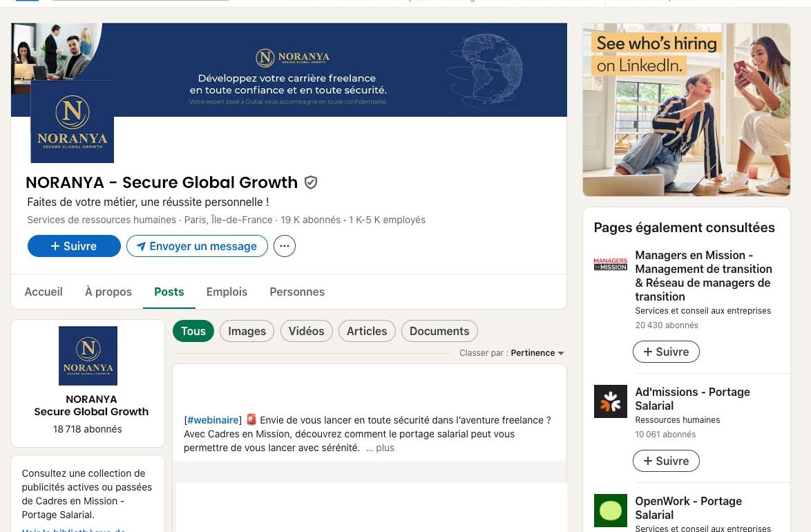Viewport: 811px width, 532px height.
Task: Click Envoyer un message button
Action: point(197,246)
